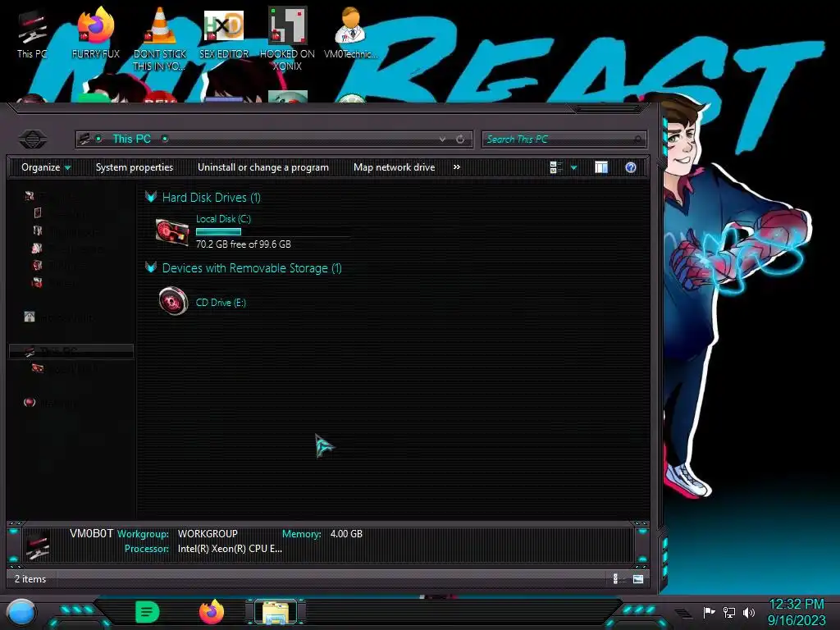840x630 pixels.
Task: Select the drive item under This PC in sidebar
Action: (x=64, y=368)
